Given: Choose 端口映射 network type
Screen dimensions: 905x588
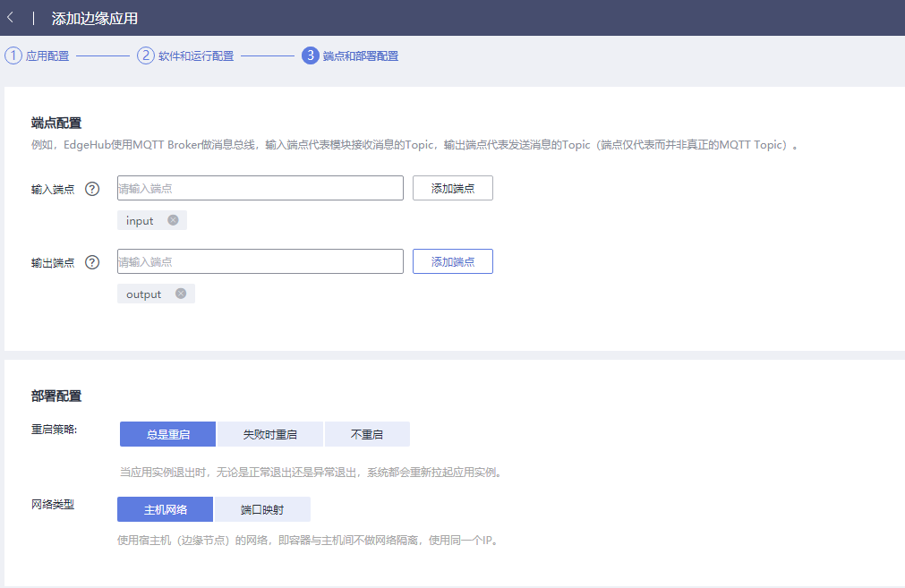Looking at the screenshot, I should [262, 509].
